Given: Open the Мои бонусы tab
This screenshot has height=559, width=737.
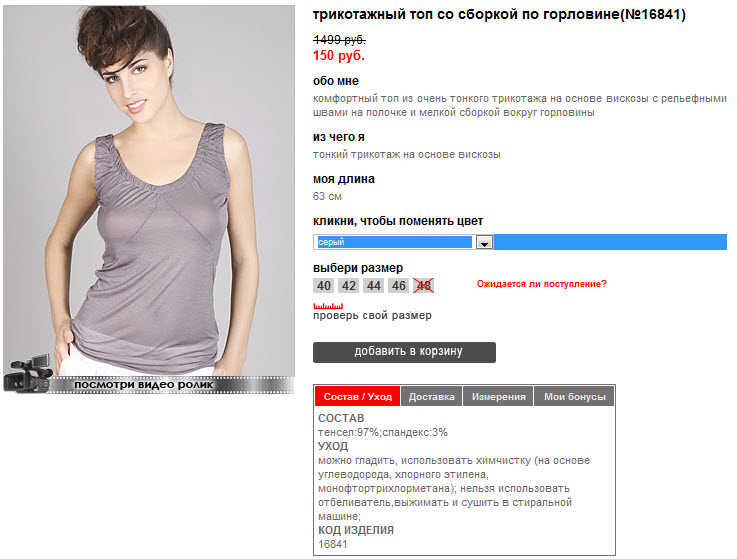Looking at the screenshot, I should coord(574,396).
